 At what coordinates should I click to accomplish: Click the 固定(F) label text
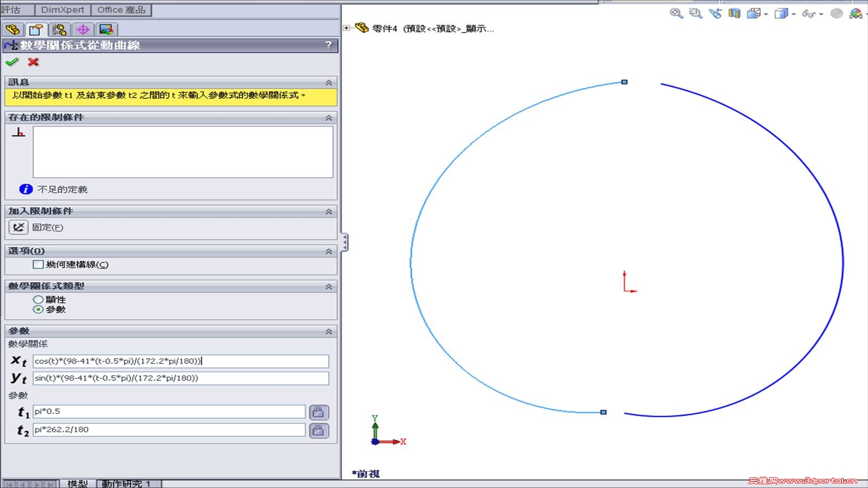48,227
